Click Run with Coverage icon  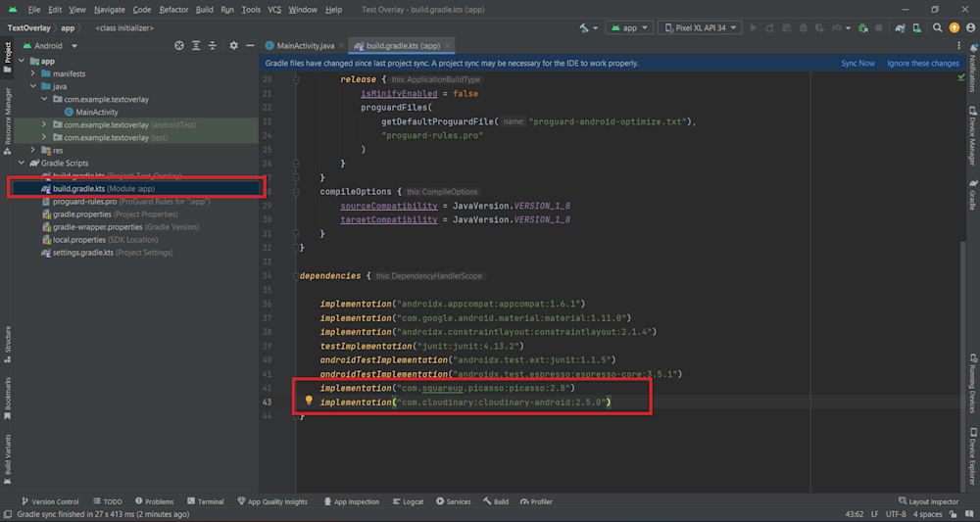(819, 28)
